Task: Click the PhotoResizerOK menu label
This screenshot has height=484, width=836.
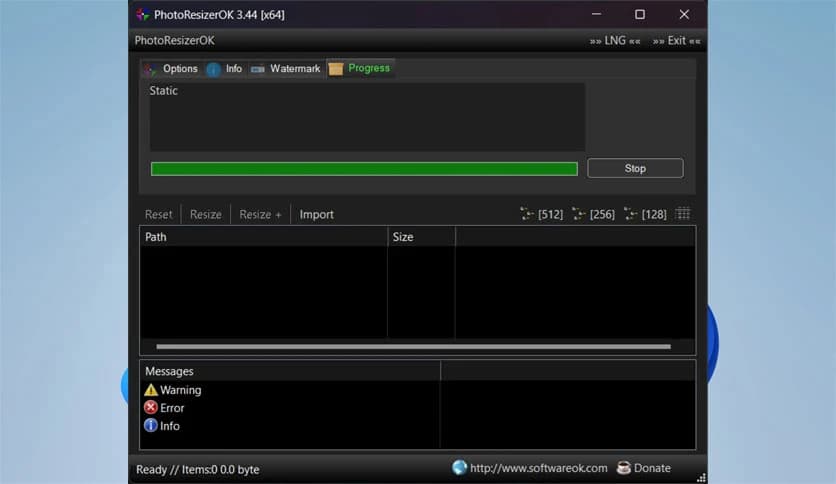Action: 174,41
